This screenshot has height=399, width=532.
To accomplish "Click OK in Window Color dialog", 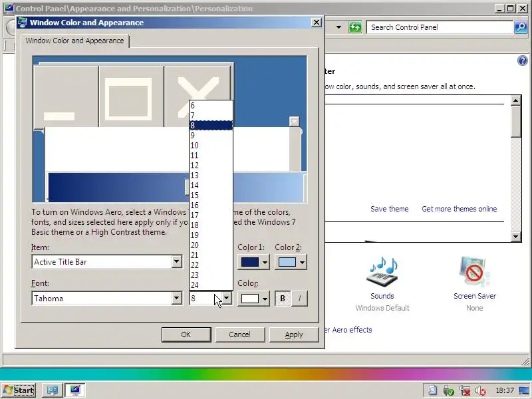I will (x=186, y=334).
